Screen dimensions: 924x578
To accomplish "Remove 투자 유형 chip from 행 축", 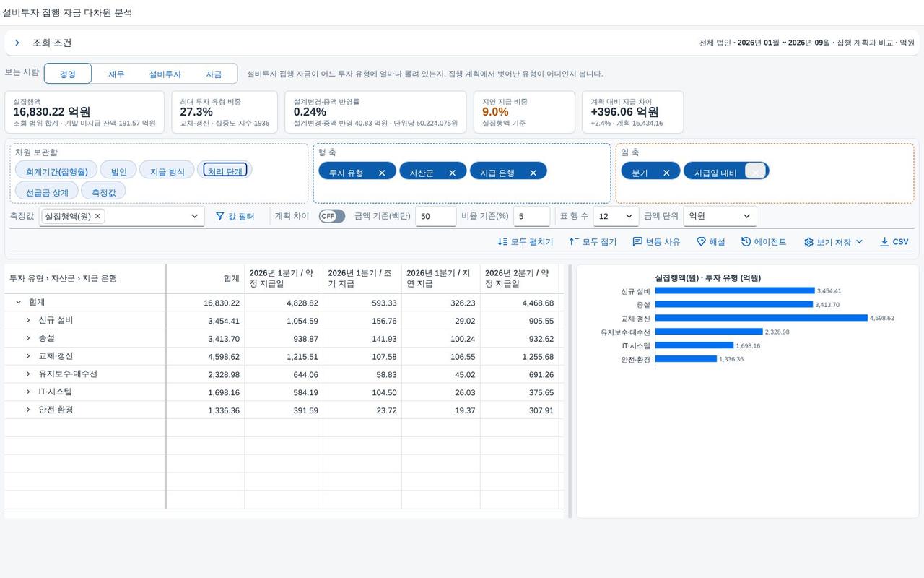I will (x=382, y=173).
